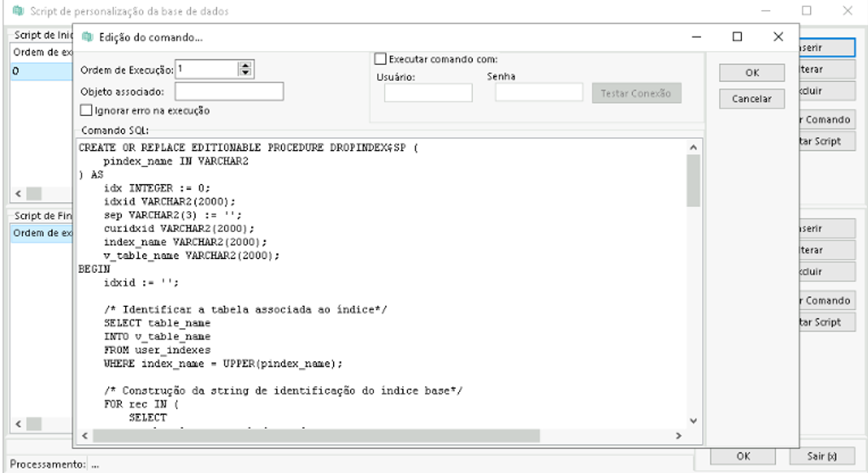Click the SQL editor vertical scrollbar up arrow
This screenshot has width=868, height=473.
[x=693, y=147]
